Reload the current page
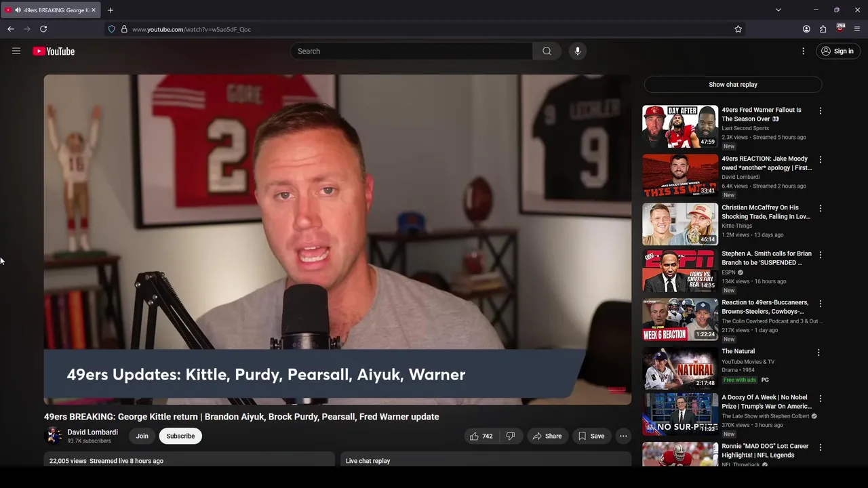 (x=43, y=29)
